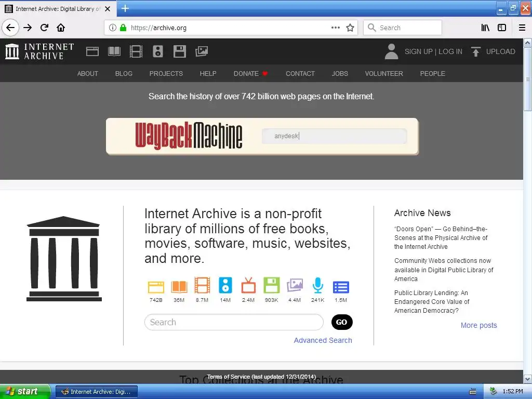
Task: Open the Software floppy icon in top navigation
Action: [179, 51]
